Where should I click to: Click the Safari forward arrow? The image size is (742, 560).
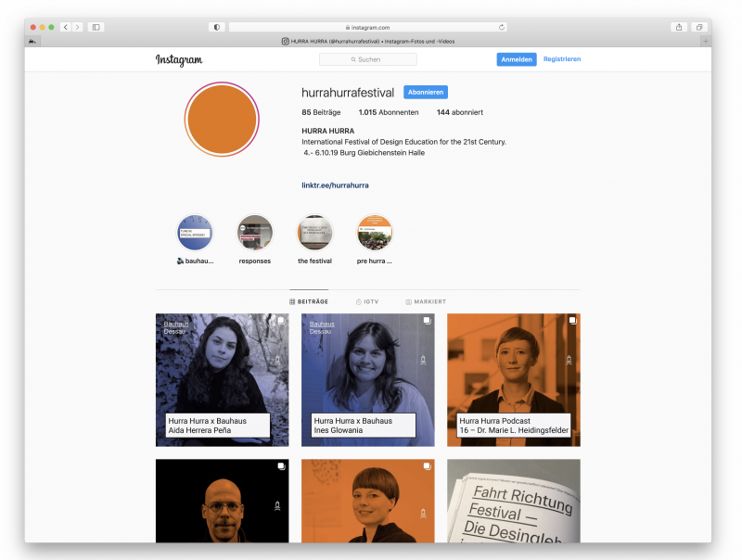tap(77, 27)
